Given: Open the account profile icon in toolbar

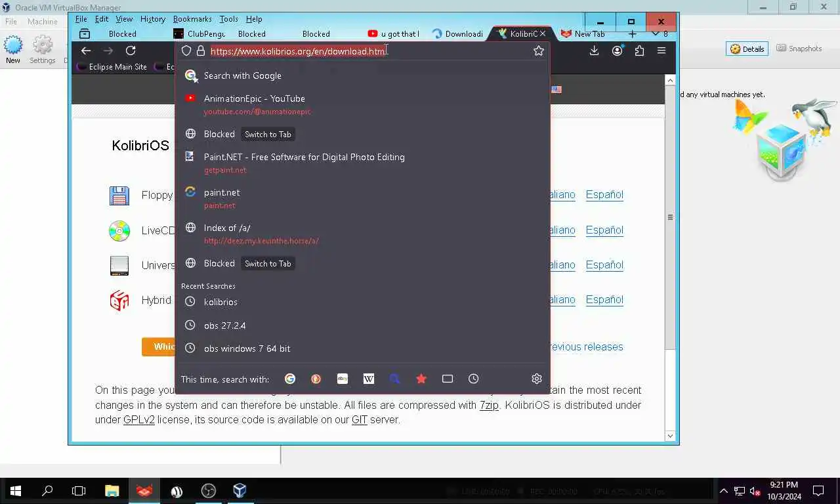Looking at the screenshot, I should coord(617,51).
